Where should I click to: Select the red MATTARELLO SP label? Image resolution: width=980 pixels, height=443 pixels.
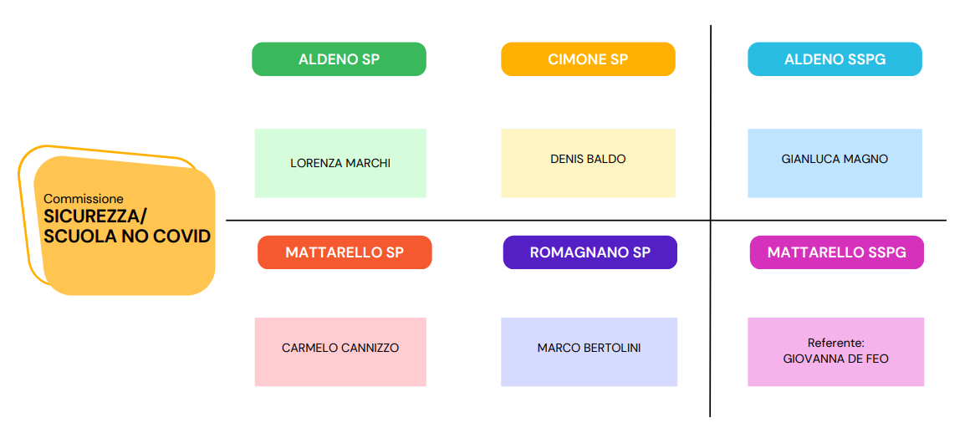click(x=345, y=252)
